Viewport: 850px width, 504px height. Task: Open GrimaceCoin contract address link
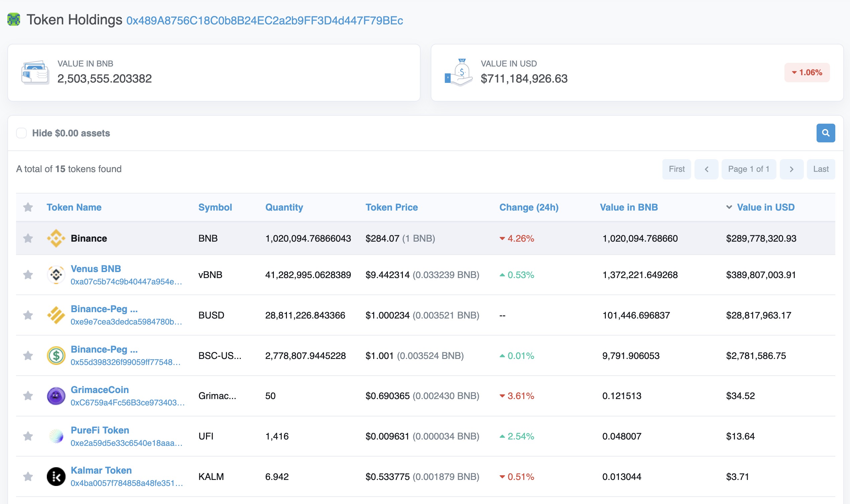(127, 403)
